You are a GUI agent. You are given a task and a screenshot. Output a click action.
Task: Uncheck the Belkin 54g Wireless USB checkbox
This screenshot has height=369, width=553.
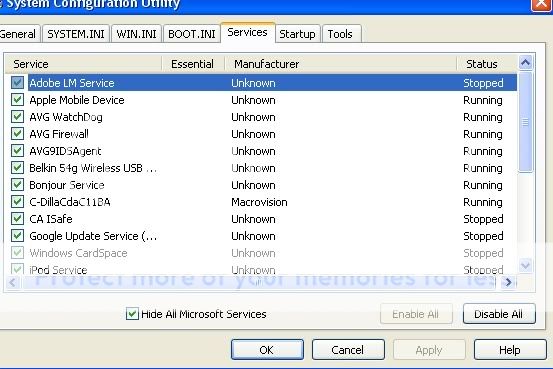point(17,168)
